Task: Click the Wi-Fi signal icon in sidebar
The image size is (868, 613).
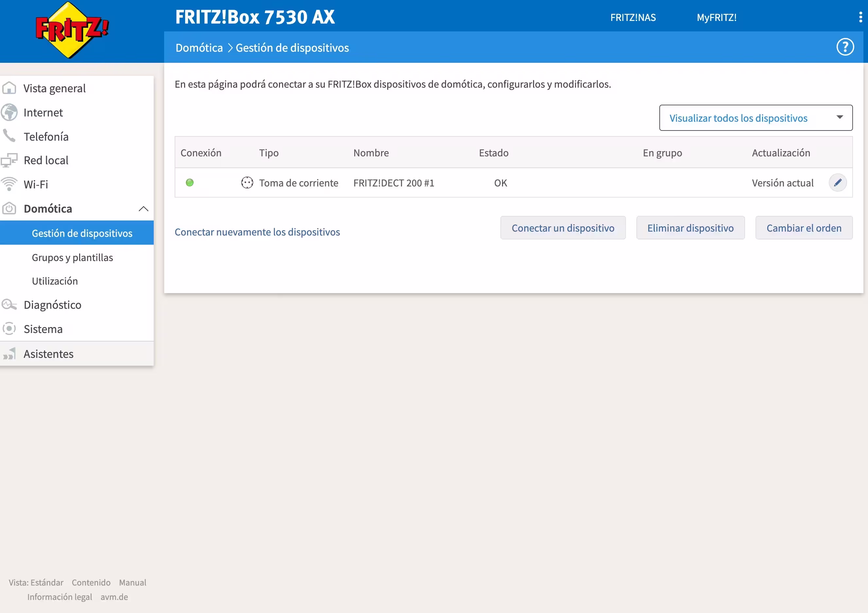Action: point(9,184)
